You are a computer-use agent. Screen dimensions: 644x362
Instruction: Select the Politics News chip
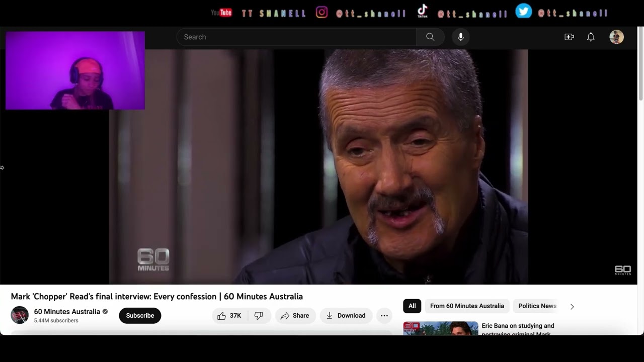pyautogui.click(x=537, y=306)
